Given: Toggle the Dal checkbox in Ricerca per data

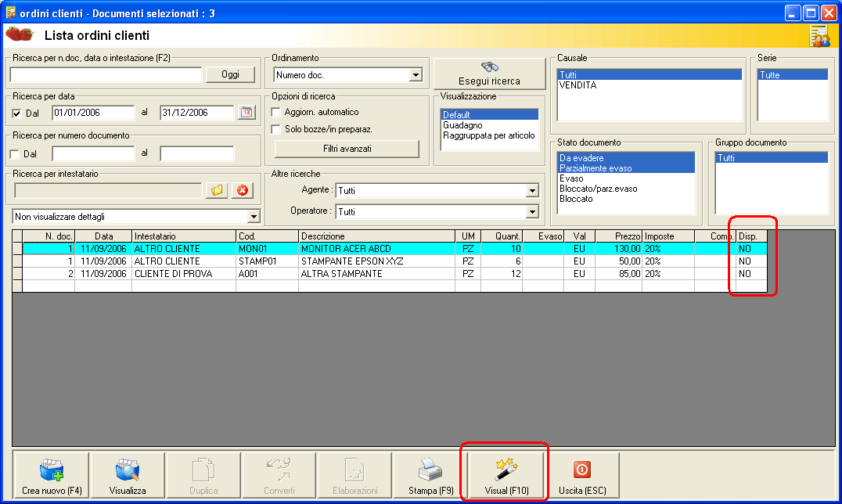Looking at the screenshot, I should (x=16, y=113).
